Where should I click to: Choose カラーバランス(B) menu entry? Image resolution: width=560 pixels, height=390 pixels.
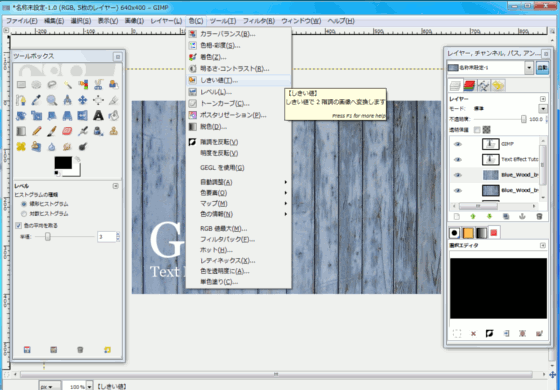coord(239,34)
